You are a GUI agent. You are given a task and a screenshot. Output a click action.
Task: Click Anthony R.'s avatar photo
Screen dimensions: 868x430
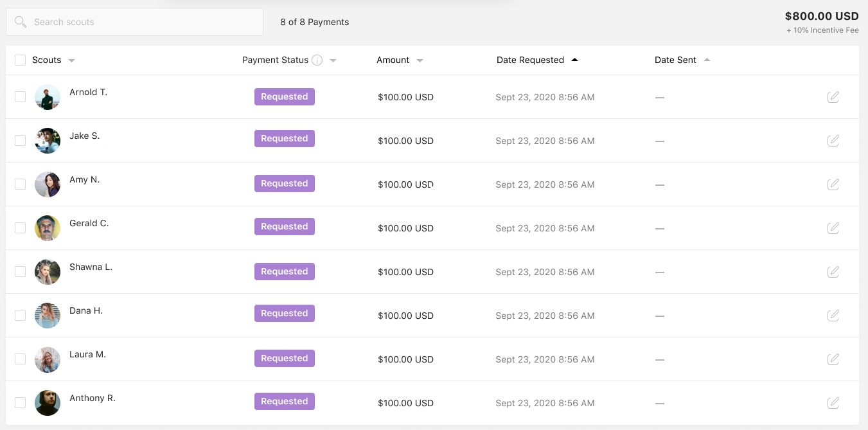click(48, 403)
